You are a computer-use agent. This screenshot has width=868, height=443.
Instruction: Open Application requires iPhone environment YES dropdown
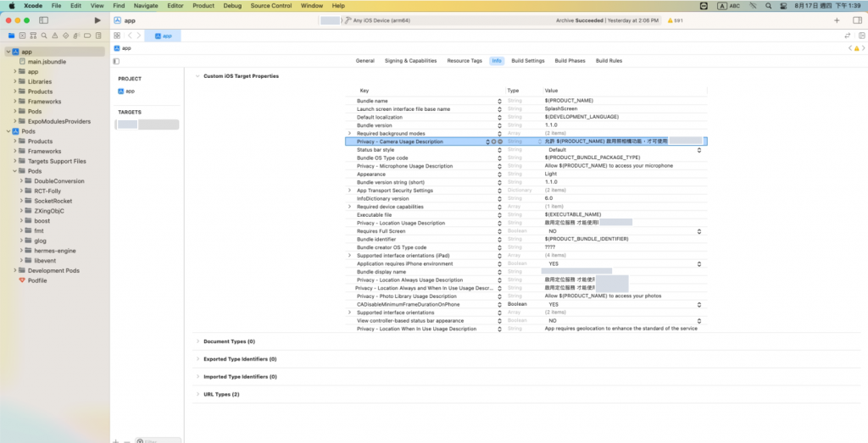(x=698, y=263)
